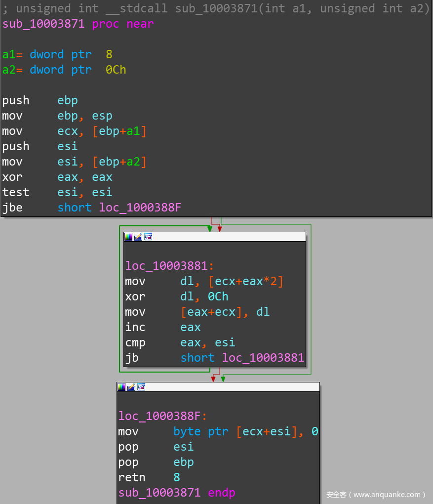Select the 0Ch immediate in xor dl
433x504 pixels.
218,296
